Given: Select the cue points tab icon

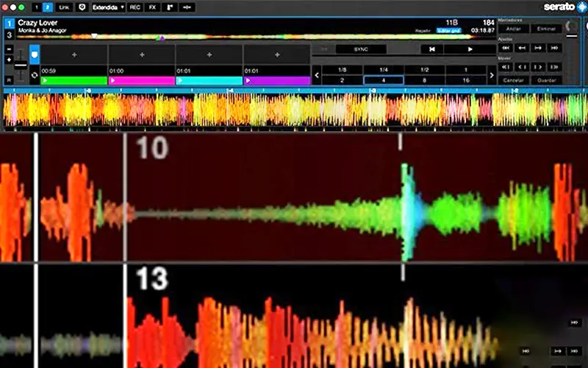Looking at the screenshot, I should tap(35, 54).
